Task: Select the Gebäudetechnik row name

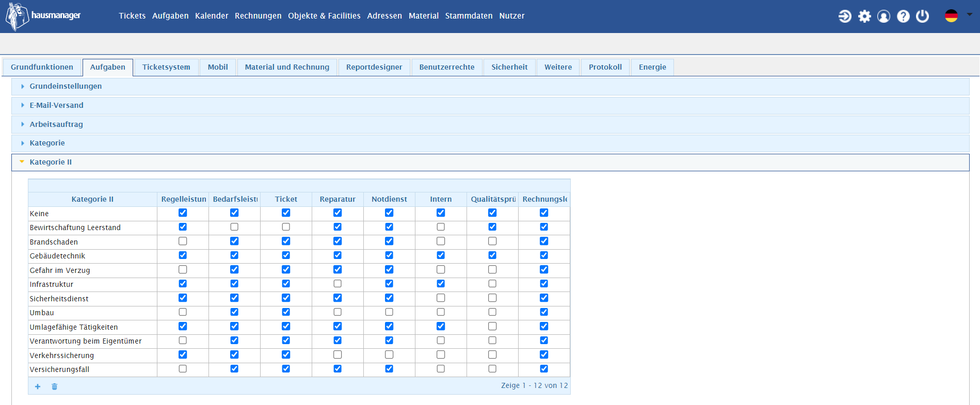Action: coord(57,256)
